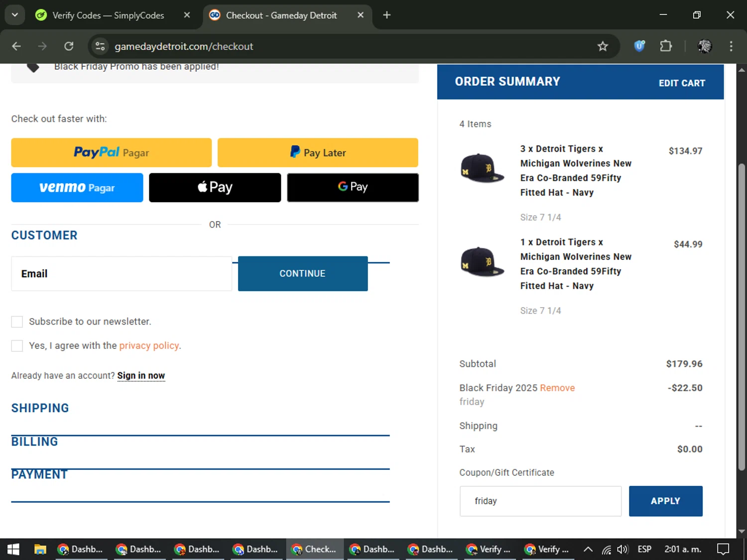Close the Checkout - Gameday Detroit tab
The image size is (747, 560).
point(361,15)
